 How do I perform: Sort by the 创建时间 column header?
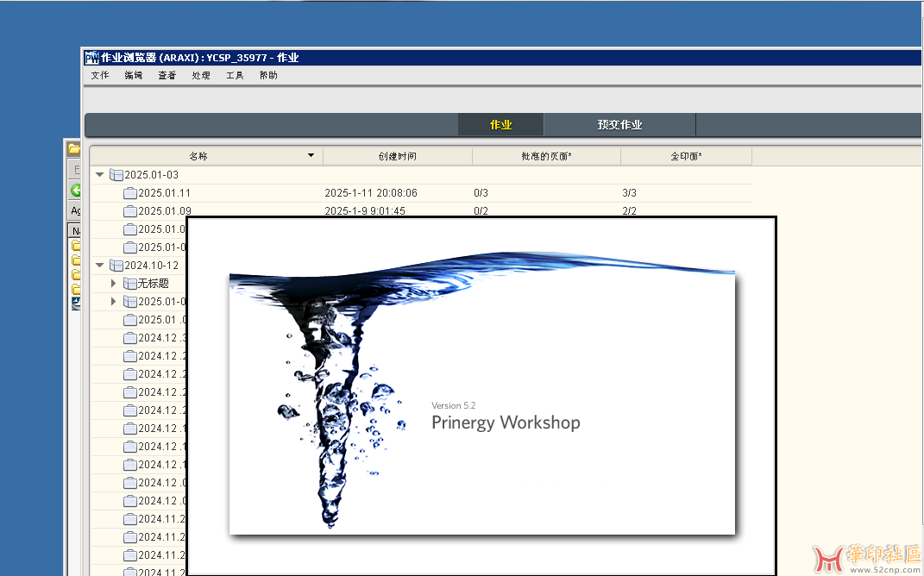[x=397, y=156]
